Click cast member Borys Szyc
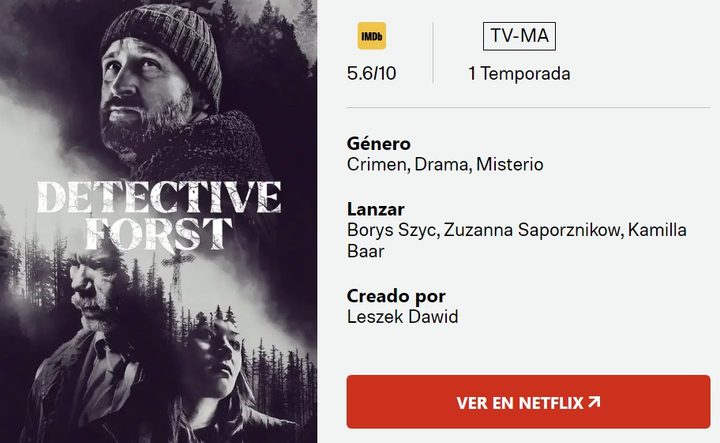 [392, 230]
